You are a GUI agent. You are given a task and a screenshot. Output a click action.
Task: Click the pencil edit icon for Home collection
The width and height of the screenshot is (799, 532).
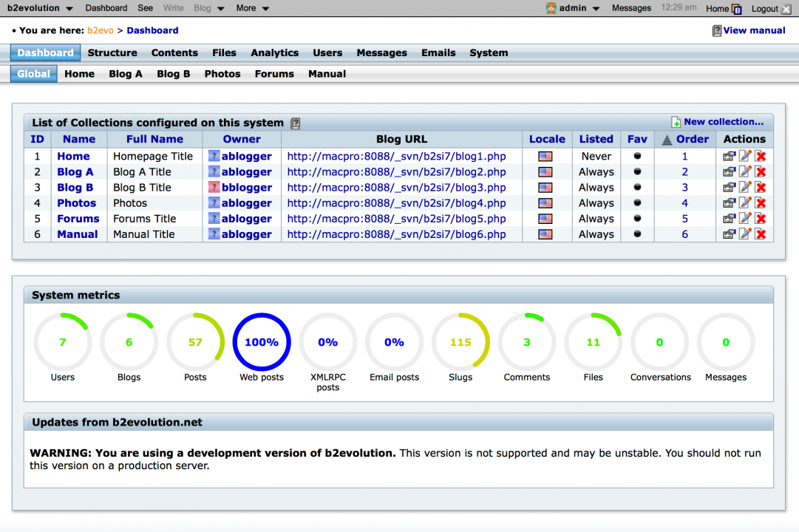(x=745, y=157)
